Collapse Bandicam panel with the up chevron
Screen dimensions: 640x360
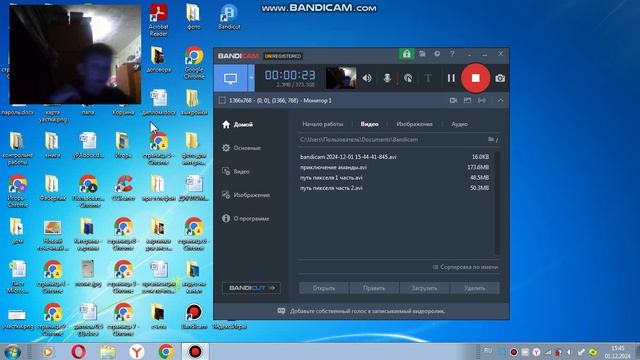(500, 100)
